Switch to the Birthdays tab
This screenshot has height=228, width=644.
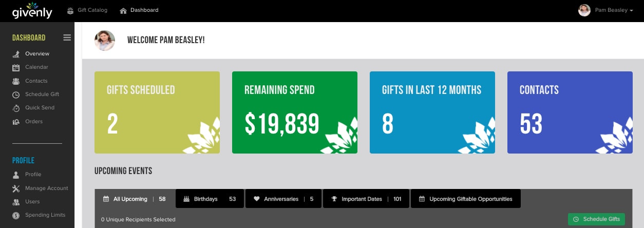(210, 199)
